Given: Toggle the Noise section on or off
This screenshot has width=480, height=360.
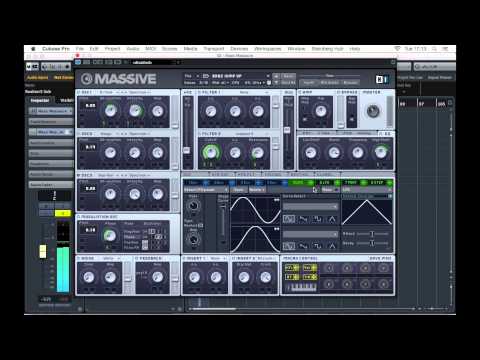Looking at the screenshot, I should (79, 258).
